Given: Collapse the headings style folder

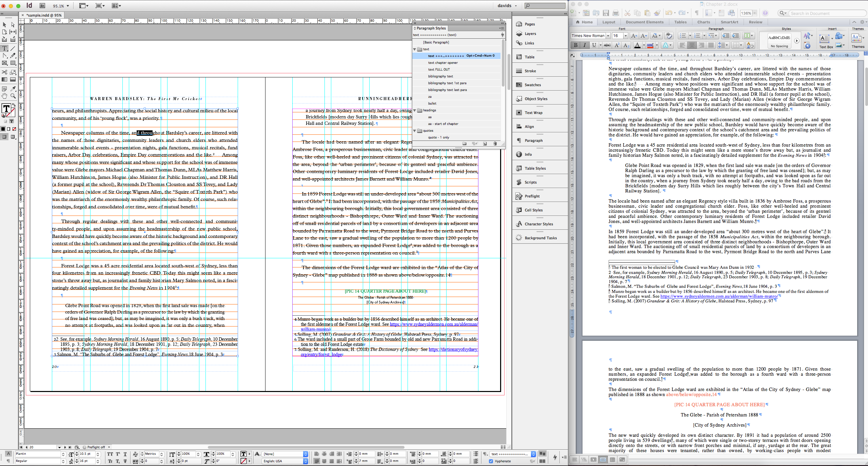Looking at the screenshot, I should point(414,110).
